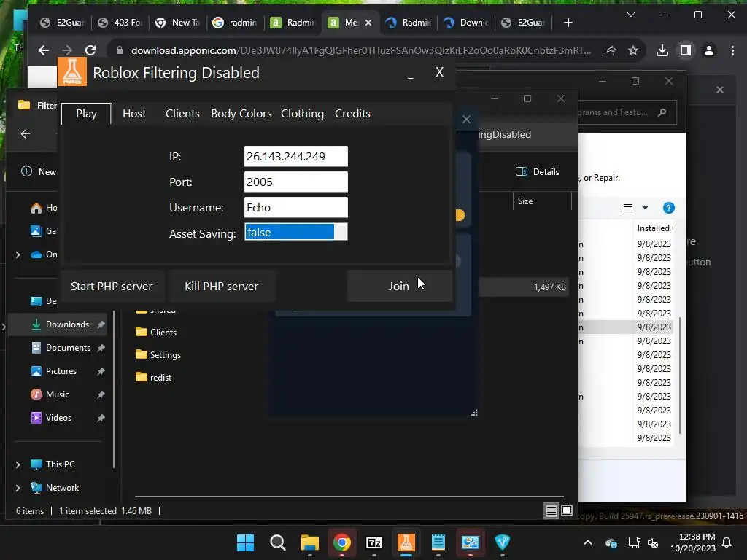Toggle Chrome side panel icon
This screenshot has height=560, width=747.
(686, 50)
